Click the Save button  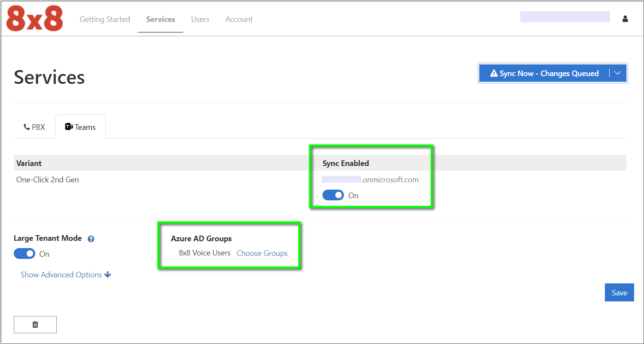pos(619,292)
